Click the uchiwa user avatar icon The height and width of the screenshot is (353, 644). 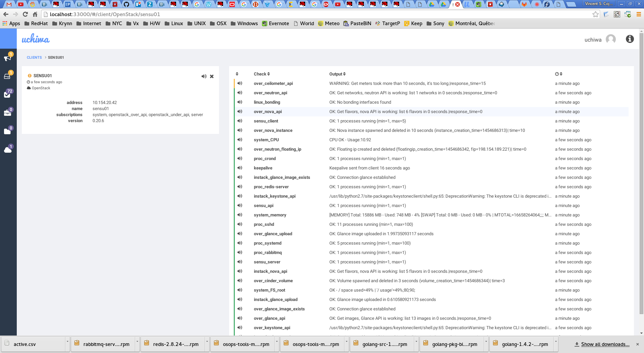click(610, 39)
